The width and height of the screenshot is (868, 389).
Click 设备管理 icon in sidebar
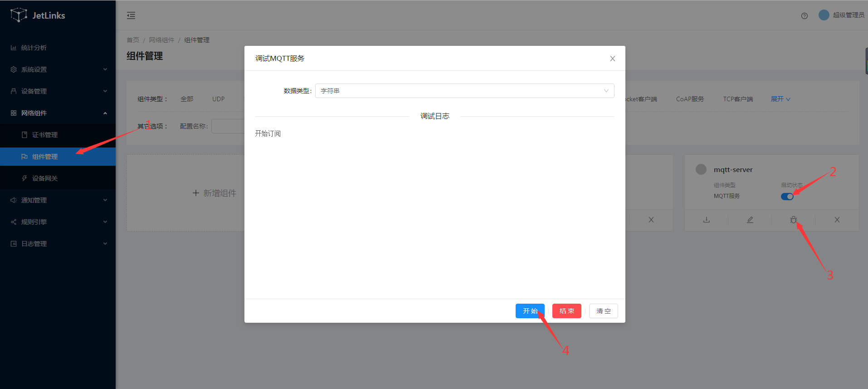click(14, 91)
